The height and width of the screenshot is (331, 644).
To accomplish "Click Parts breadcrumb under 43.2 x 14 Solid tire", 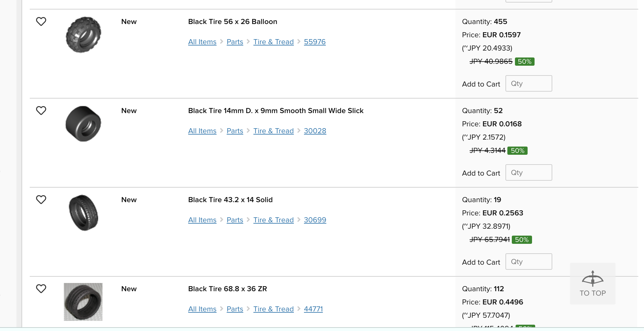I will point(235,220).
